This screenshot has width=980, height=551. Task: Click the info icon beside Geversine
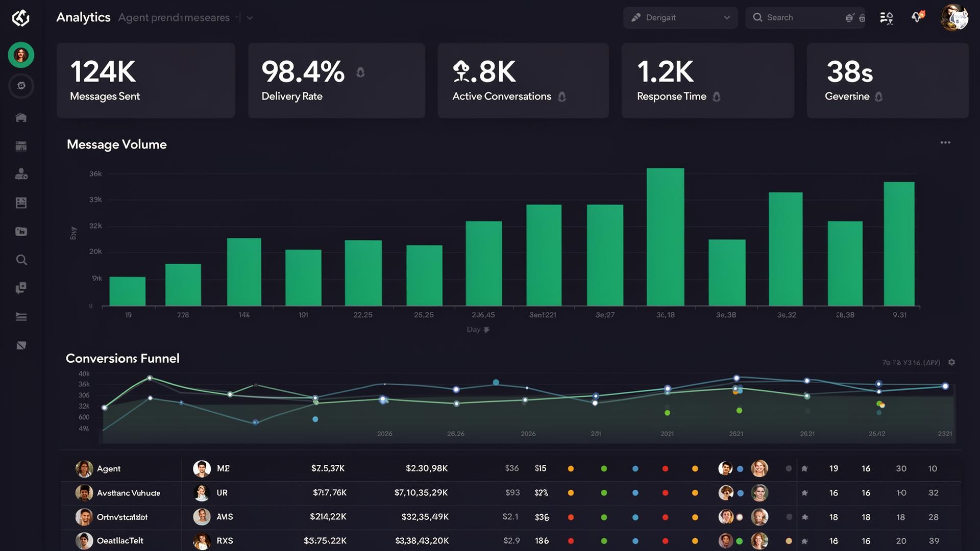(878, 96)
